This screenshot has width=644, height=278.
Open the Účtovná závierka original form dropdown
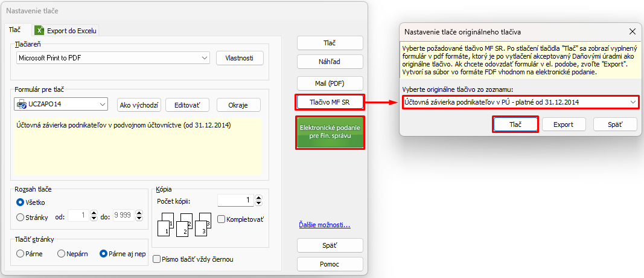[632, 102]
